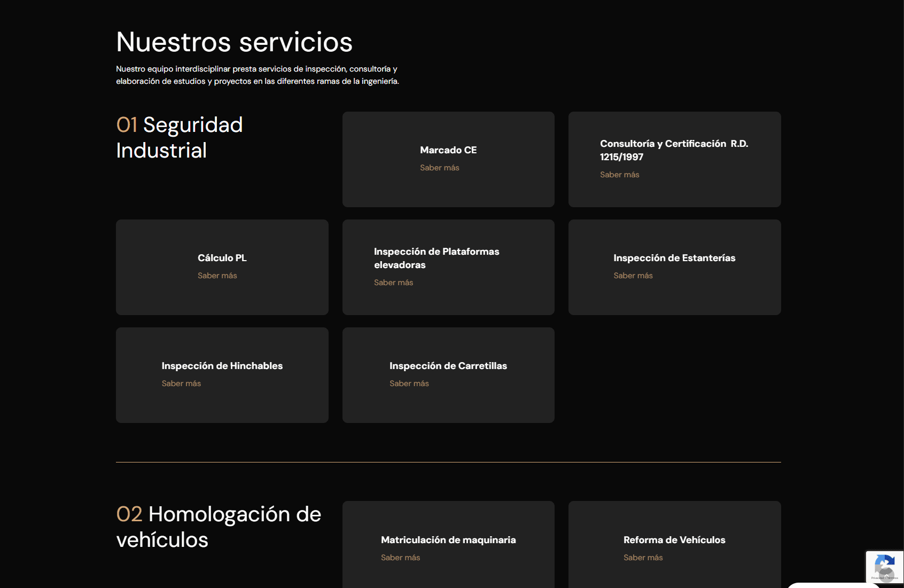904x588 pixels.
Task: Click 'Saber más' under Cálculo PL
Action: coord(217,275)
